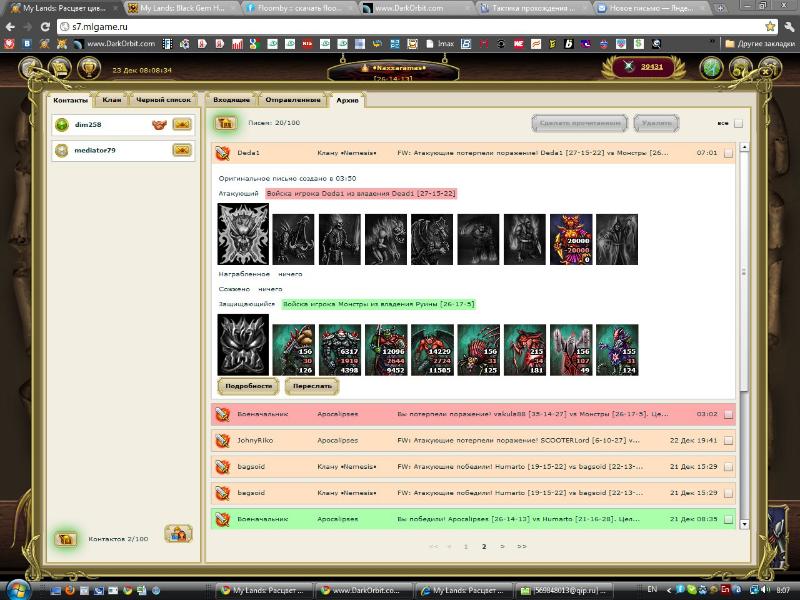Screen dimensions: 800x600
Task: Click the black gem counter 39431
Action: pos(643,67)
